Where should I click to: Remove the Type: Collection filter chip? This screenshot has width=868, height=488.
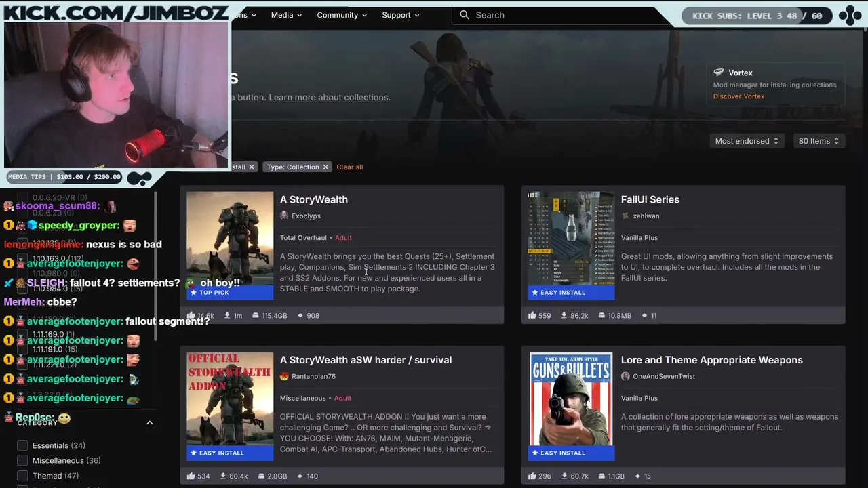click(x=325, y=167)
